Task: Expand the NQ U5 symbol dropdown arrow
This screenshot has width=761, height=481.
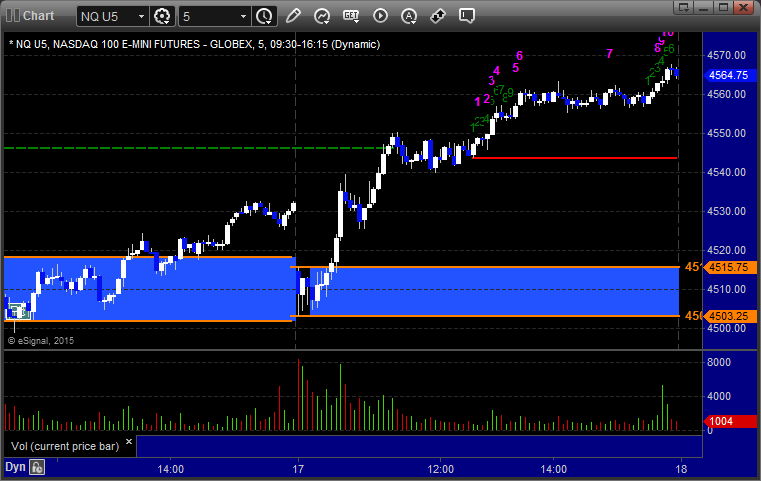Action: click(141, 17)
